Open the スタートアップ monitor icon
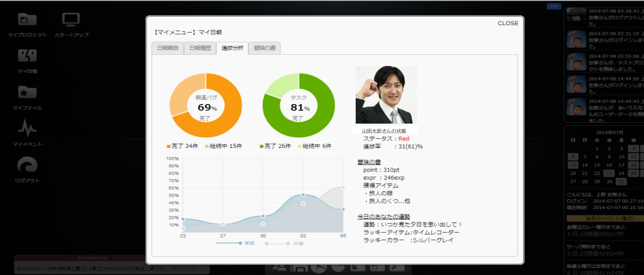The height and width of the screenshot is (275, 644). [71, 19]
